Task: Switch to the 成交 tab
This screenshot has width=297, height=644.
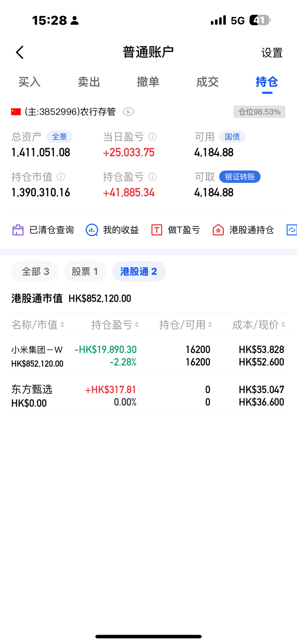Action: (x=208, y=82)
